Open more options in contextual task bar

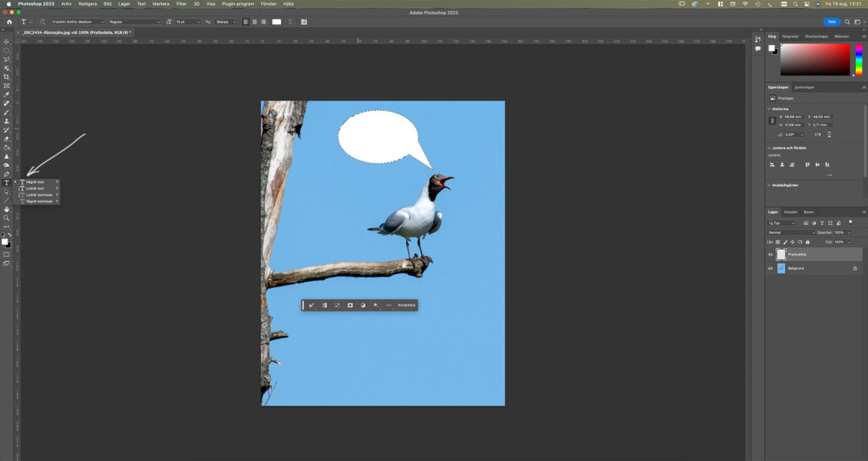click(x=389, y=305)
